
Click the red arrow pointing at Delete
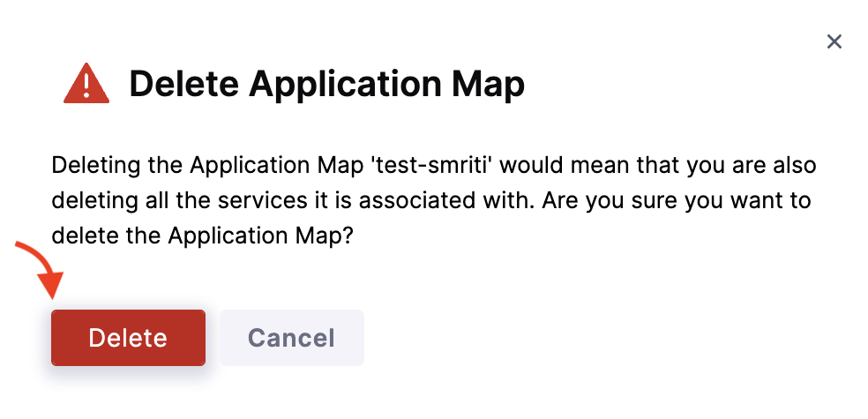(37, 269)
